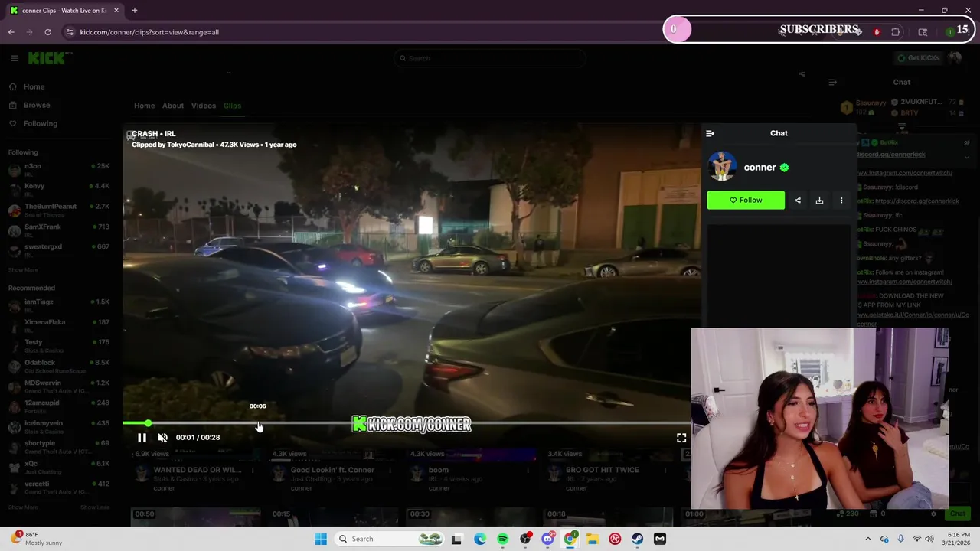Click Get KICKs button

pyautogui.click(x=918, y=58)
